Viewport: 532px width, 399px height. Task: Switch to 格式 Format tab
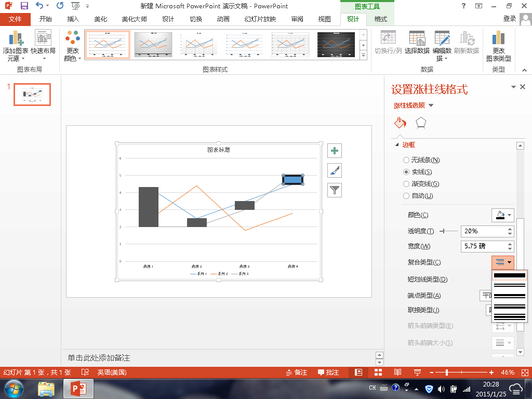click(x=381, y=19)
